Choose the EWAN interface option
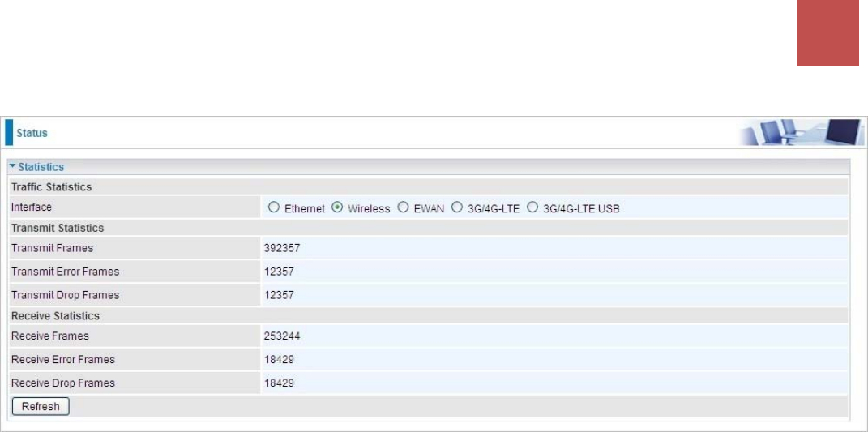The width and height of the screenshot is (868, 432). pos(403,207)
